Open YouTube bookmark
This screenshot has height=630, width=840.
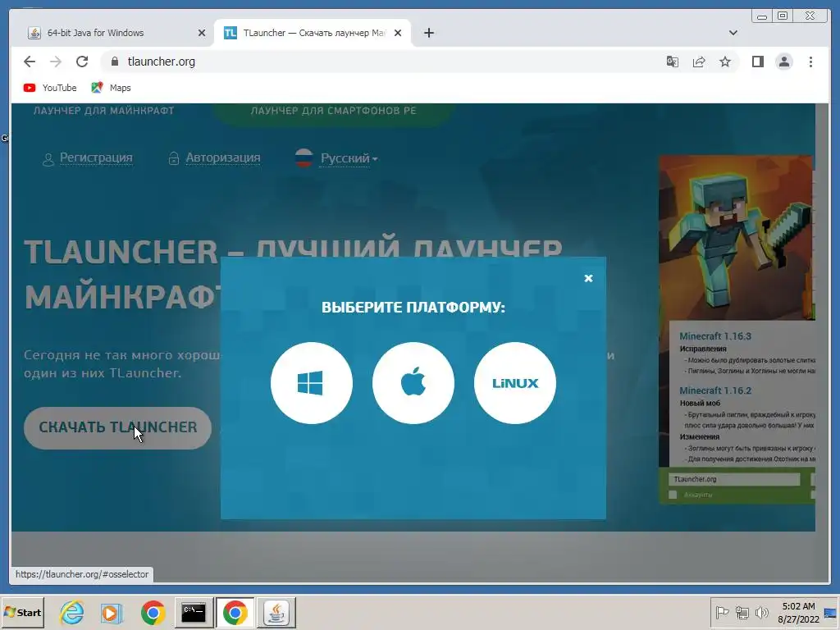(x=50, y=88)
